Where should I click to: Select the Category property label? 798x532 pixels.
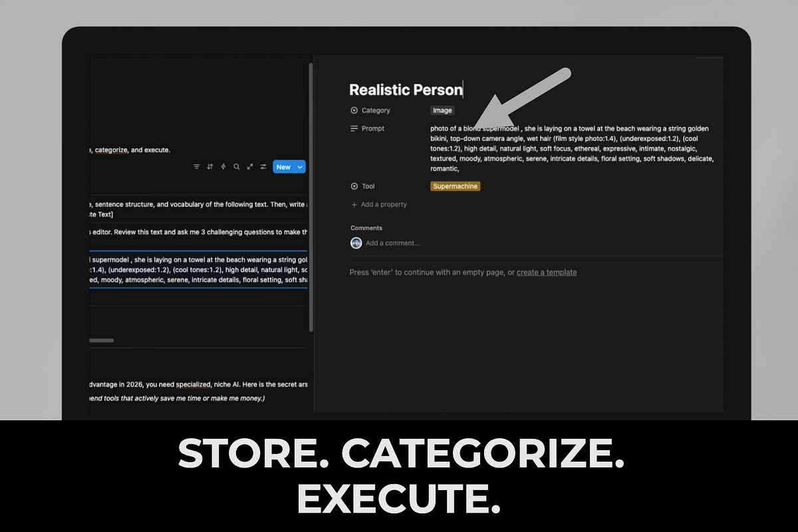click(376, 110)
